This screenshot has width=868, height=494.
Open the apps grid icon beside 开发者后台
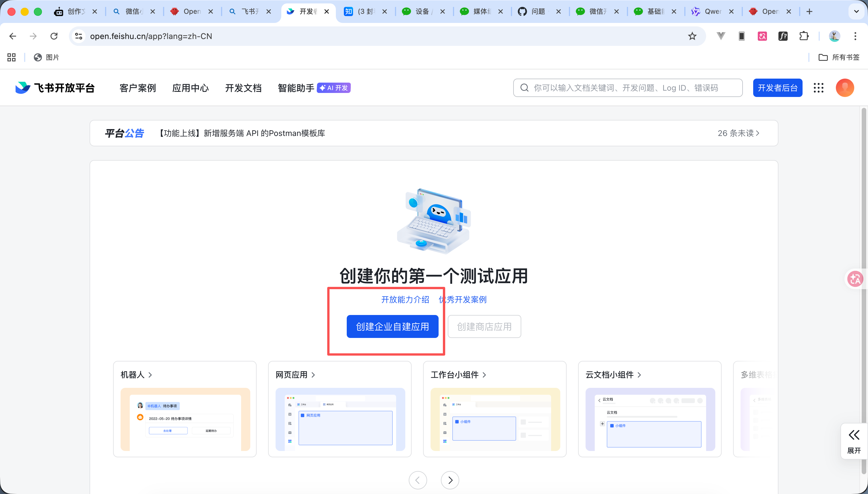coord(819,87)
